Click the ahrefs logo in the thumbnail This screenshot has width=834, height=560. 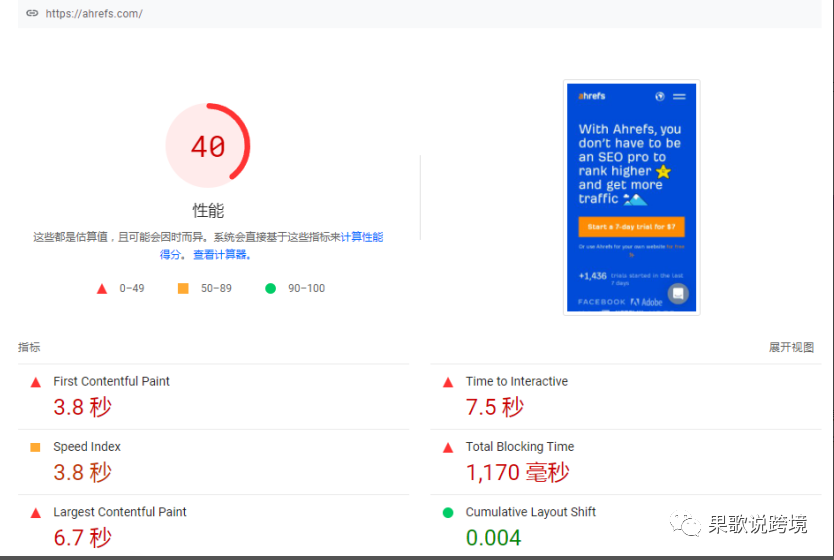pos(591,96)
